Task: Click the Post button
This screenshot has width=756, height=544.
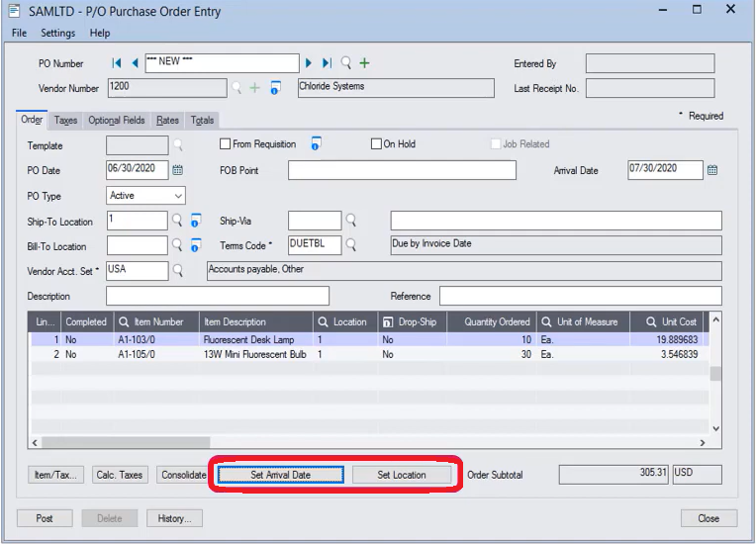Action: click(45, 518)
